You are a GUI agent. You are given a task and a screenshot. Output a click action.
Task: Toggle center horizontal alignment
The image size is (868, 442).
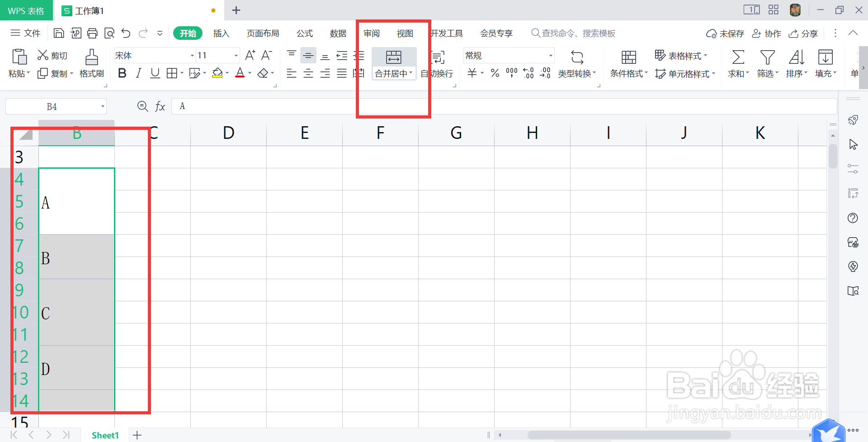[x=308, y=73]
